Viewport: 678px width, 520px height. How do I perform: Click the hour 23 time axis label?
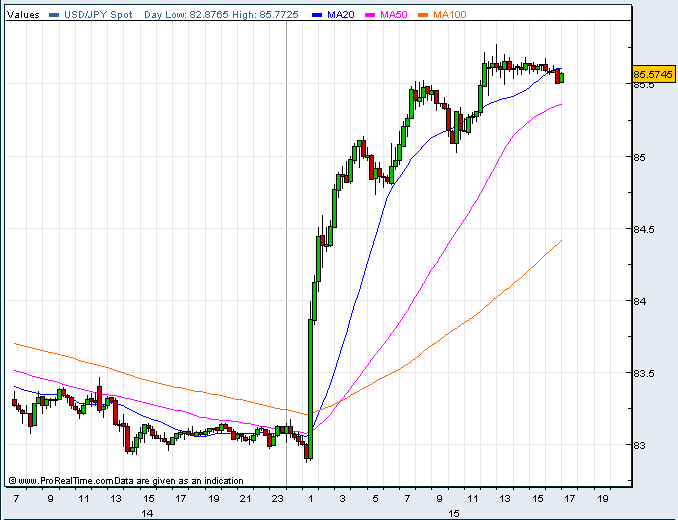[277, 498]
